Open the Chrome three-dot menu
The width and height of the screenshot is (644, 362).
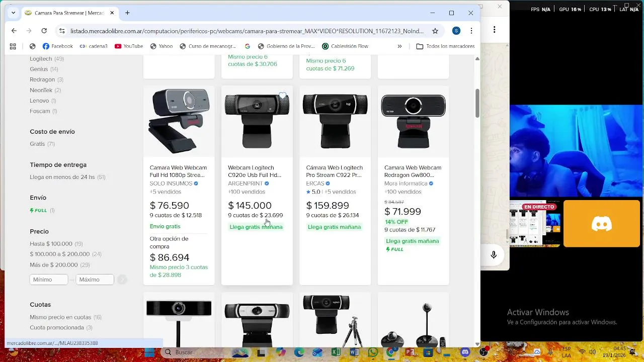[471, 31]
